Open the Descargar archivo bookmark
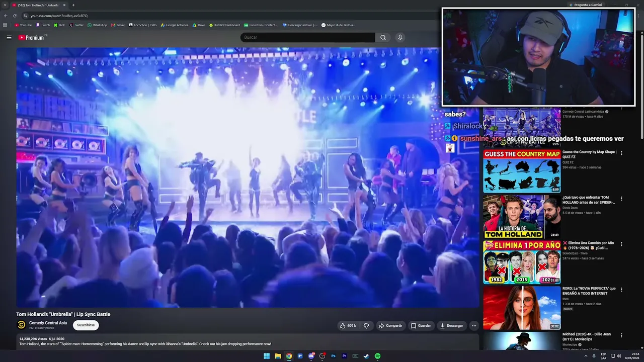 [x=300, y=25]
